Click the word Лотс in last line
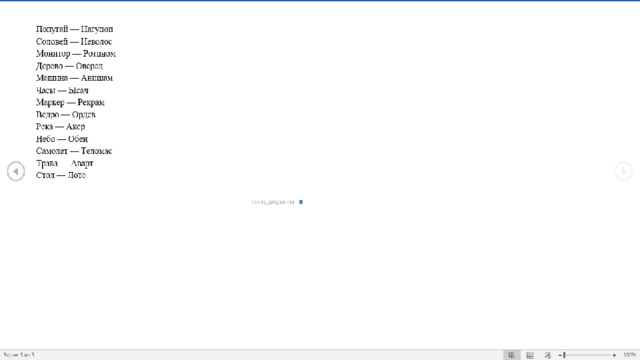The height and width of the screenshot is (360, 640). tap(76, 175)
